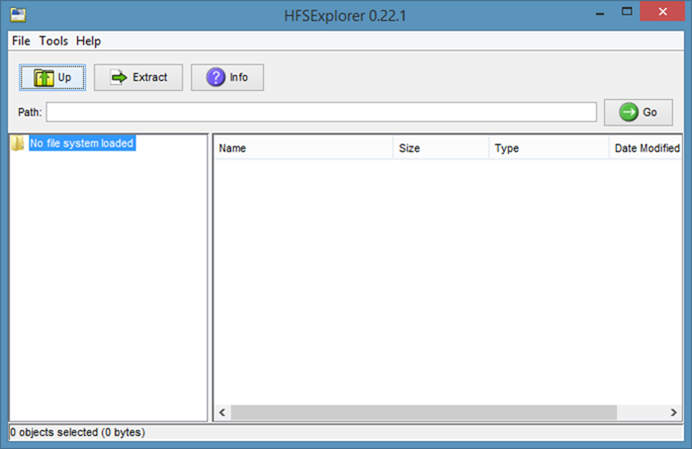Click the folder icon in tree pane
This screenshot has height=449, width=692.
(x=18, y=144)
